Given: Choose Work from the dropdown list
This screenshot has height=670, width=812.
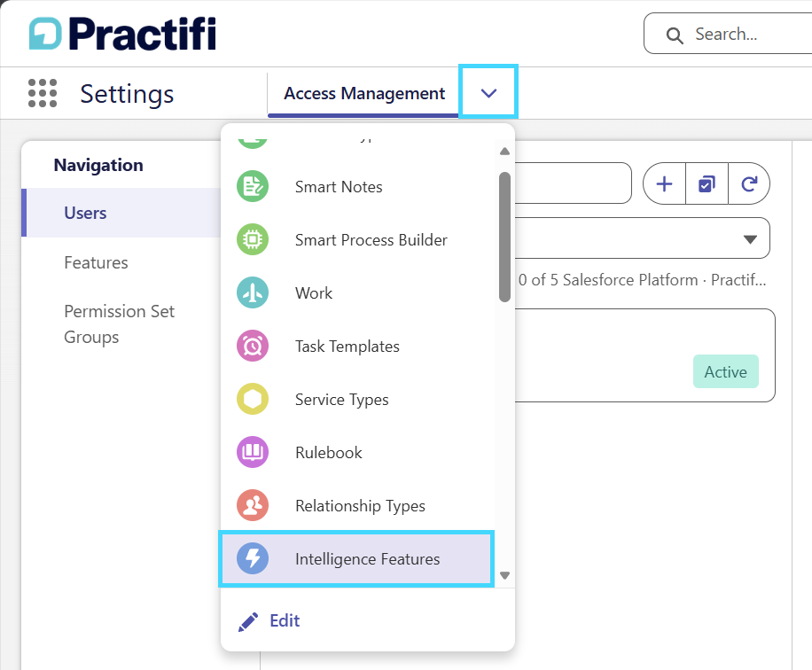Looking at the screenshot, I should (357, 293).
